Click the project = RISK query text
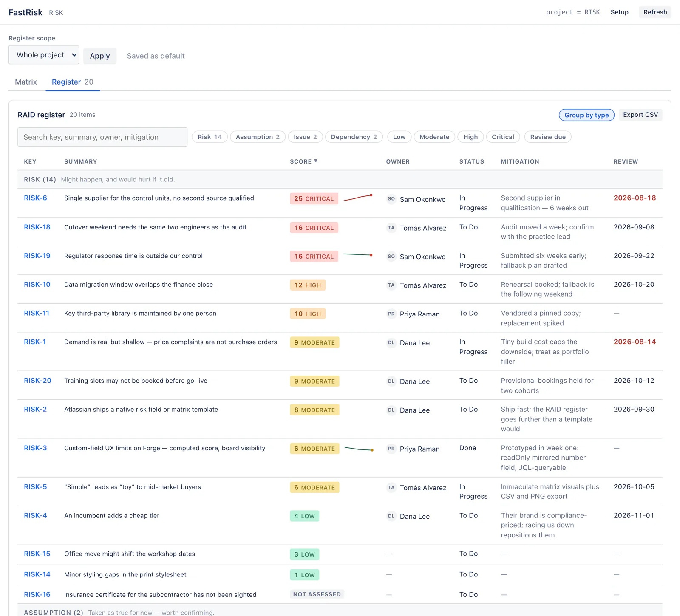680x616 pixels. point(573,12)
